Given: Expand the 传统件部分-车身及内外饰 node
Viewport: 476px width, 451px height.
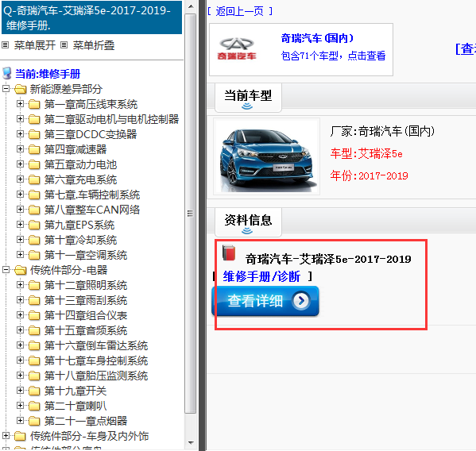Looking at the screenshot, I should (x=6, y=436).
